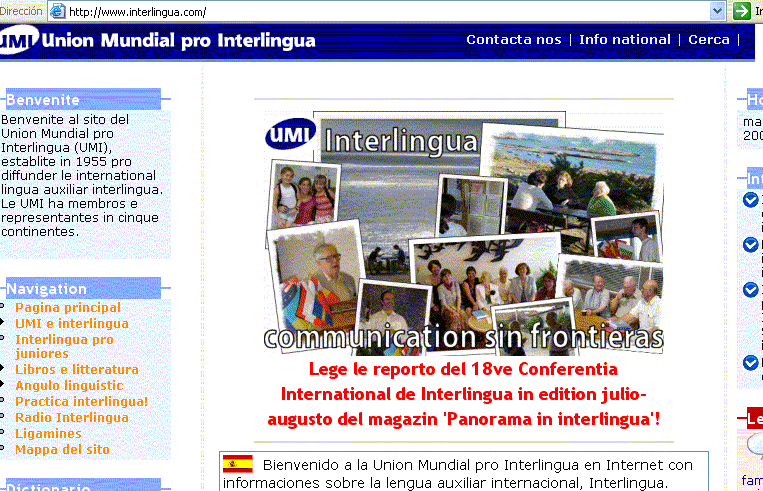Image resolution: width=763 pixels, height=491 pixels.
Task: Click the UMI logo in the site header
Action: (18, 40)
